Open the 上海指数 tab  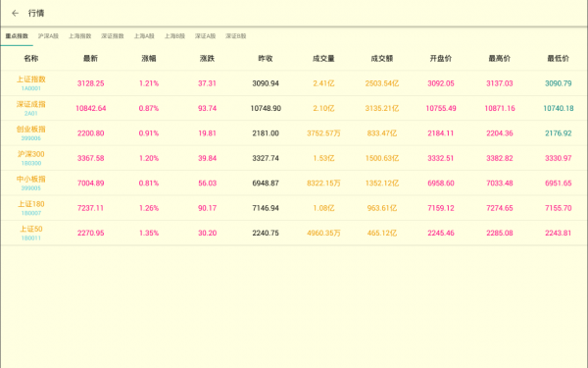tap(80, 36)
